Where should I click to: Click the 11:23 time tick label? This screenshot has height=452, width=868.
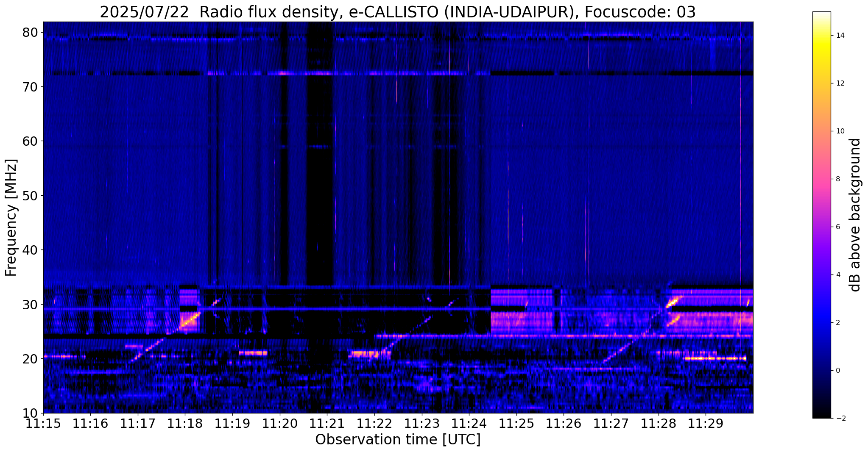coord(422,424)
